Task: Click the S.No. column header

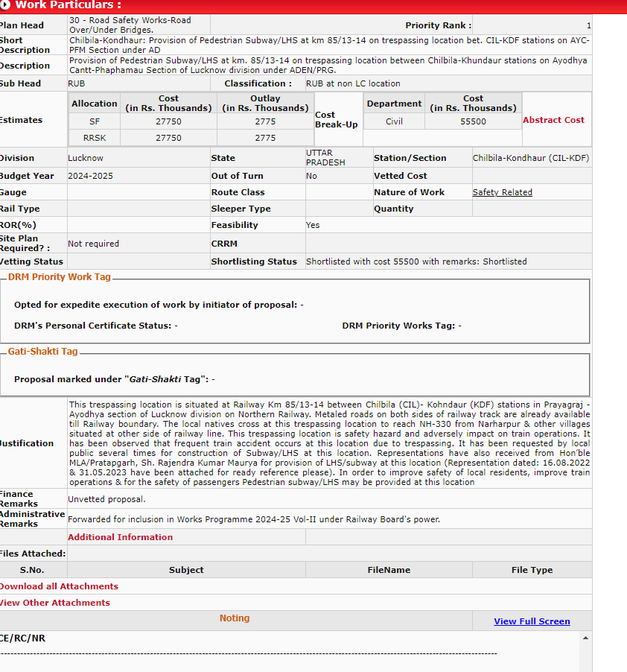Action: (32, 570)
